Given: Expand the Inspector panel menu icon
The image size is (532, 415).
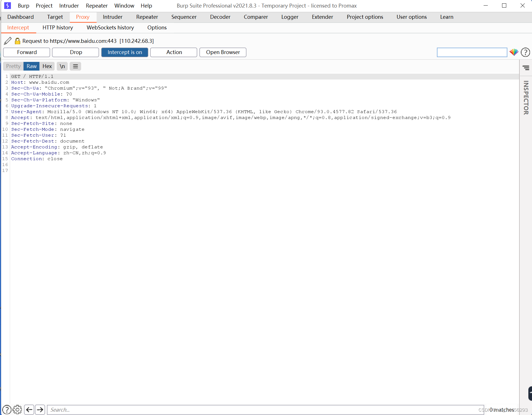Looking at the screenshot, I should point(526,68).
